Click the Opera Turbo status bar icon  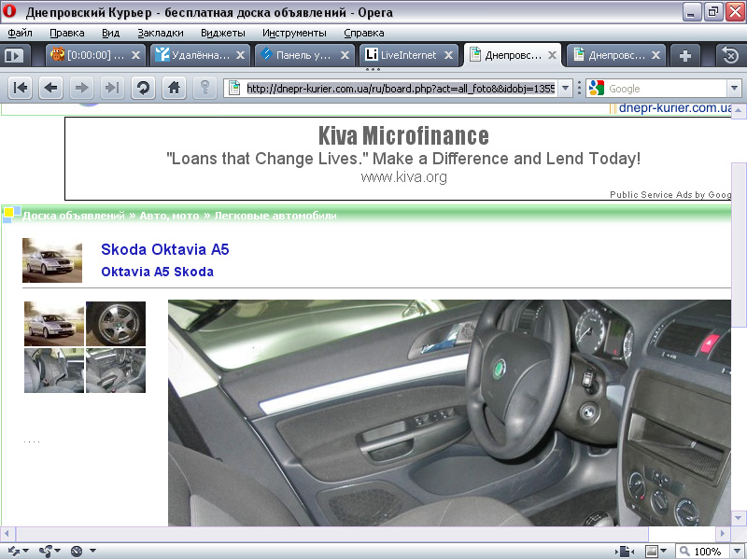coord(77,552)
